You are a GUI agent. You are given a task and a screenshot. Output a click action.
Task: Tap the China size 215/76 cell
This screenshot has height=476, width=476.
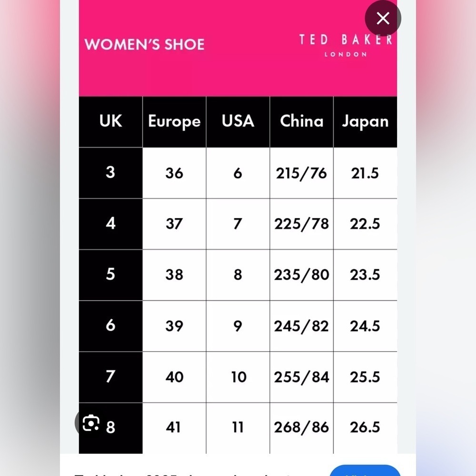[x=301, y=173]
